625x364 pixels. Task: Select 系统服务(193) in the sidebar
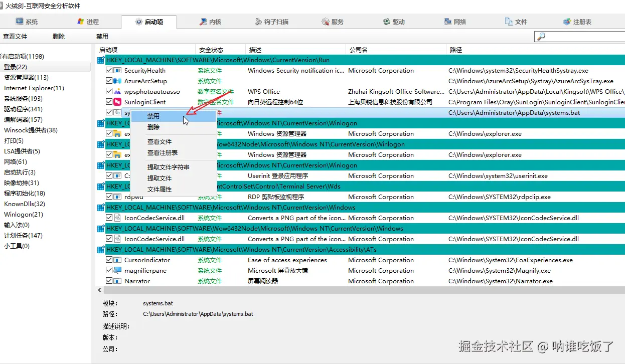(23, 99)
